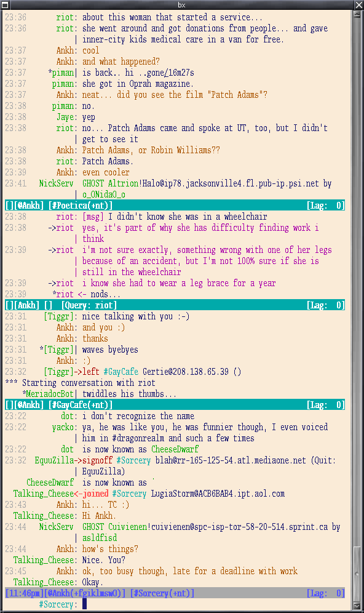Click the scrollbar up arrow
The width and height of the screenshot is (364, 613).
click(x=357, y=14)
